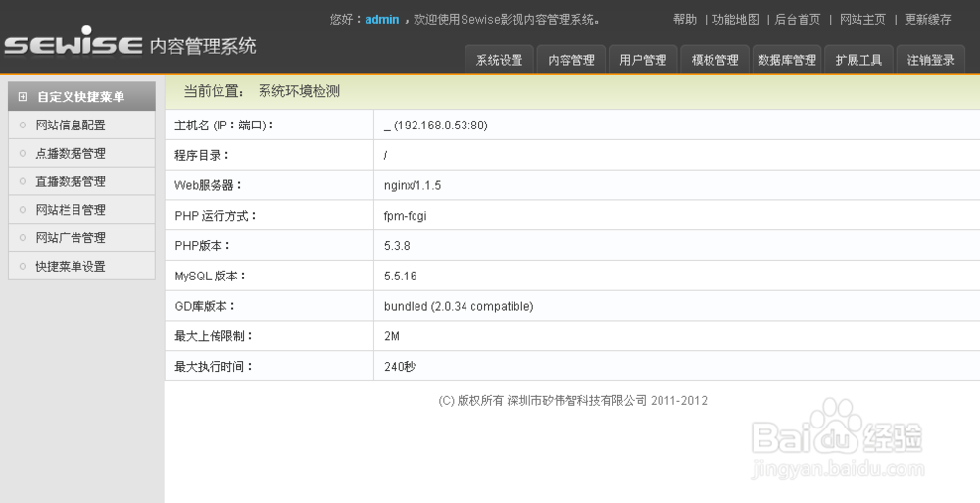
Task: Click the admin username link
Action: point(382,20)
